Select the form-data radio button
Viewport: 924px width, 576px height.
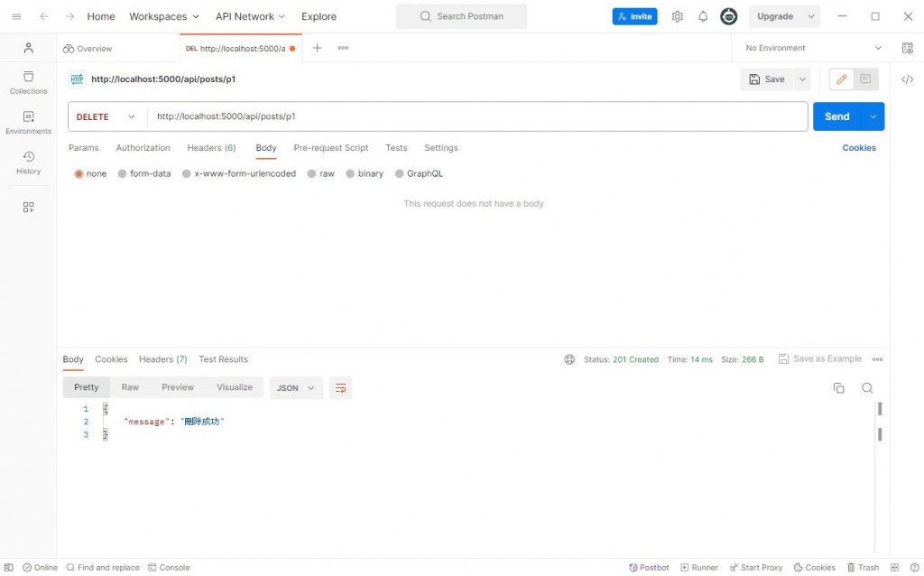click(122, 173)
